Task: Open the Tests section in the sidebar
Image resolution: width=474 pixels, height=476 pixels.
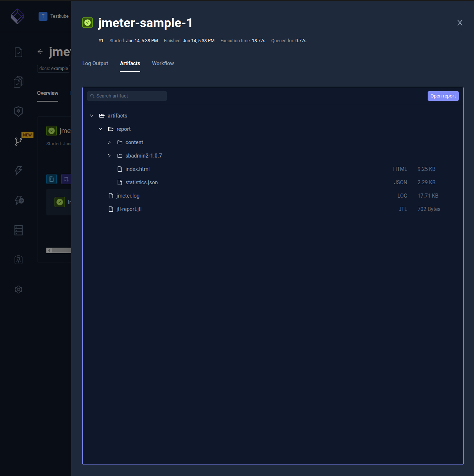Action: pos(19,52)
